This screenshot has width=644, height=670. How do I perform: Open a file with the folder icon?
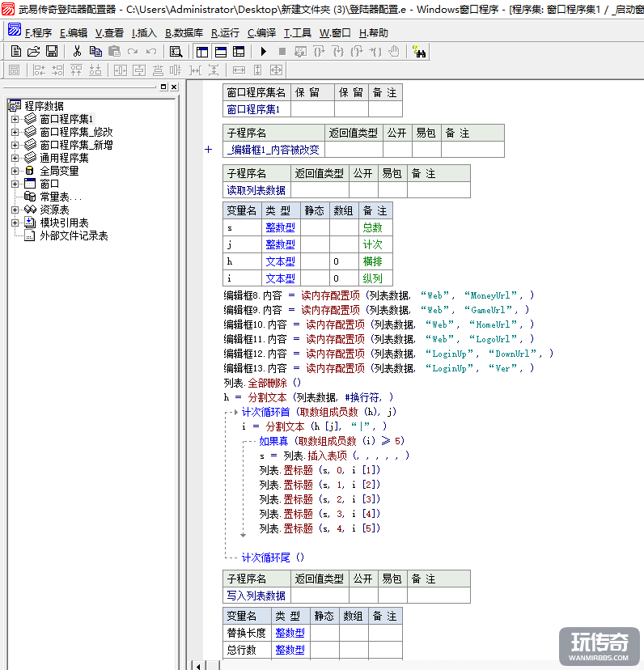34,52
